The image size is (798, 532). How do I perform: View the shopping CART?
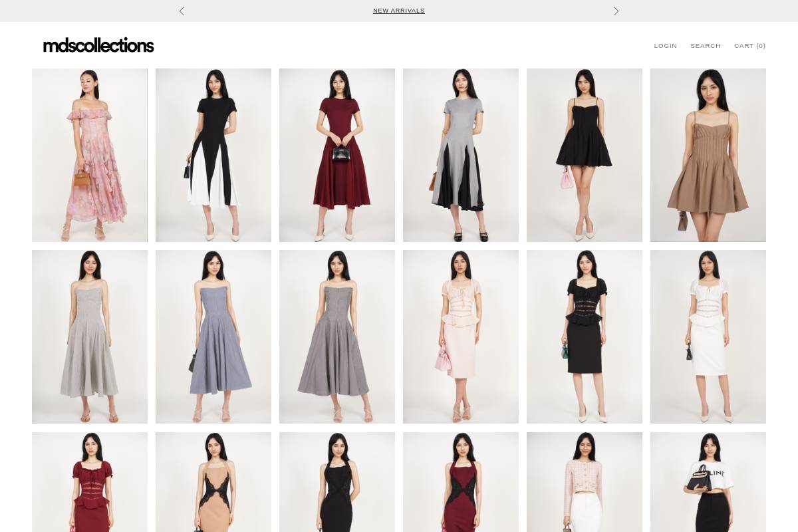(x=750, y=46)
